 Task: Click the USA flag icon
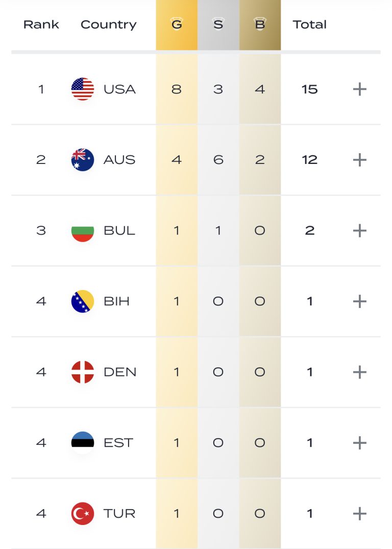[83, 89]
